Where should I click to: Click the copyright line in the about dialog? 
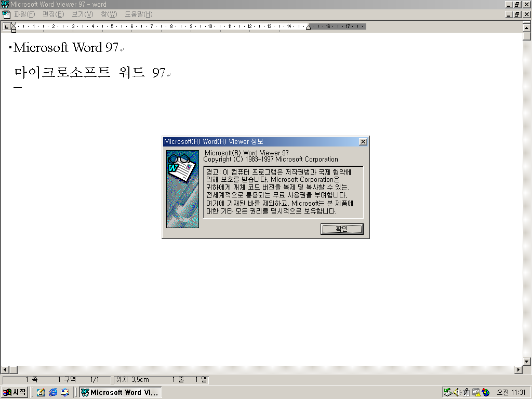(271, 159)
